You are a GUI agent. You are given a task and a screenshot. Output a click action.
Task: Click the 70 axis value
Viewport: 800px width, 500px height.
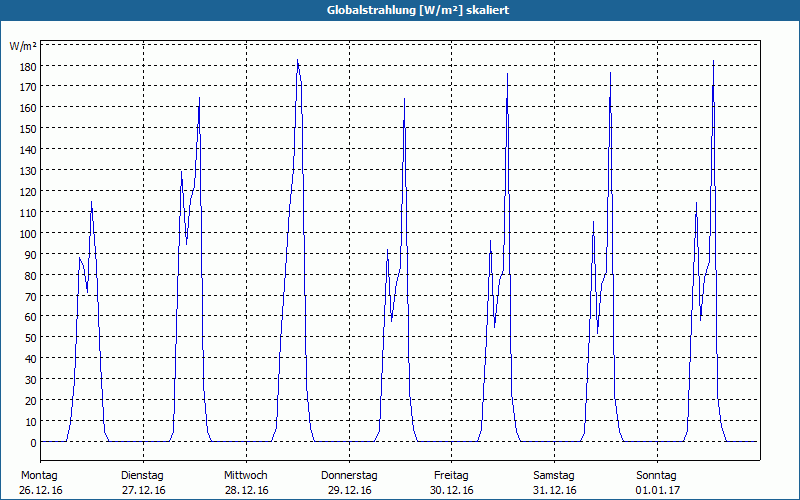[30, 296]
